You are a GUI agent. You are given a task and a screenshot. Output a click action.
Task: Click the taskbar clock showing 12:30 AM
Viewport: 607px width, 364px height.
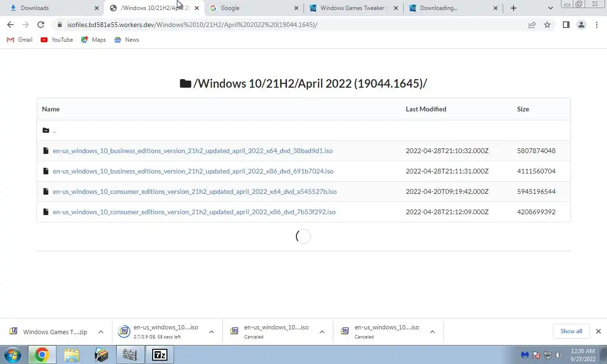tap(583, 355)
